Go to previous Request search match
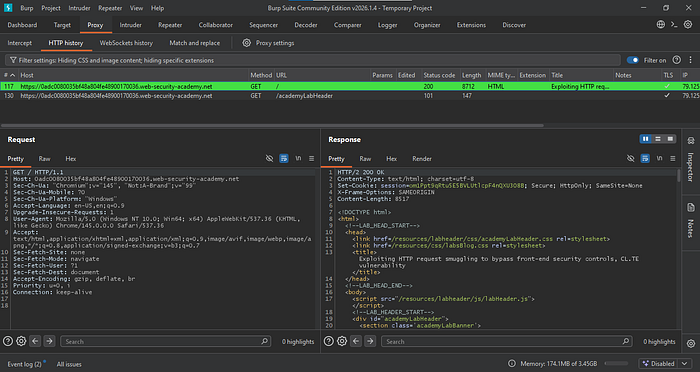 35,341
